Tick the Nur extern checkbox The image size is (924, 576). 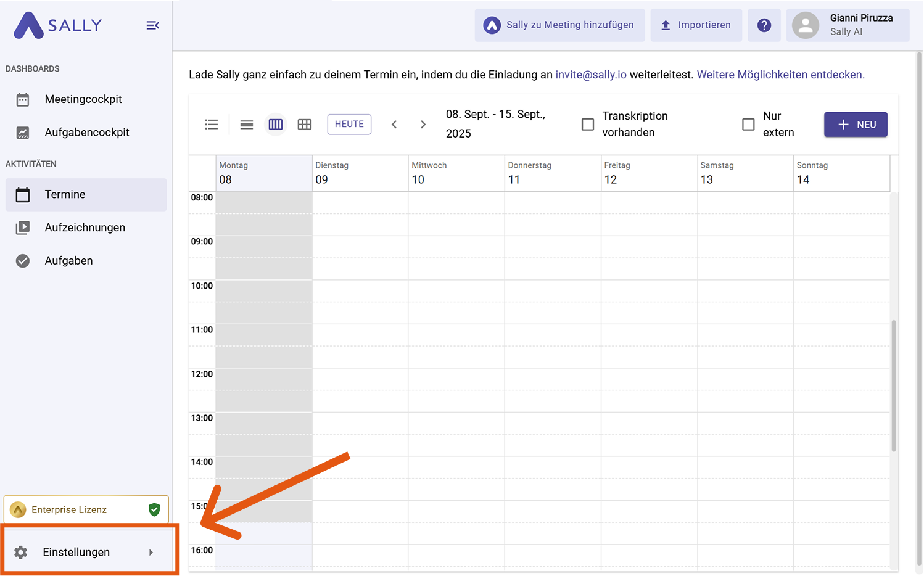(x=748, y=125)
